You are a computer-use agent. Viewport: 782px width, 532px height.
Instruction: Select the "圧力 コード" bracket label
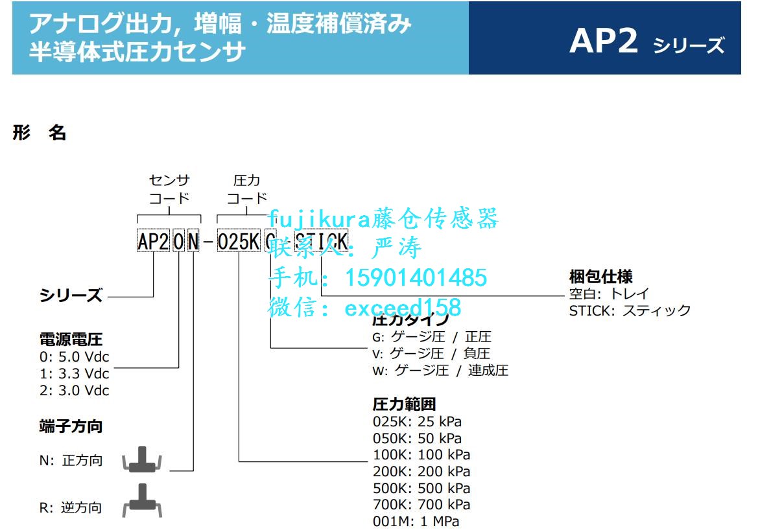pyautogui.click(x=247, y=189)
